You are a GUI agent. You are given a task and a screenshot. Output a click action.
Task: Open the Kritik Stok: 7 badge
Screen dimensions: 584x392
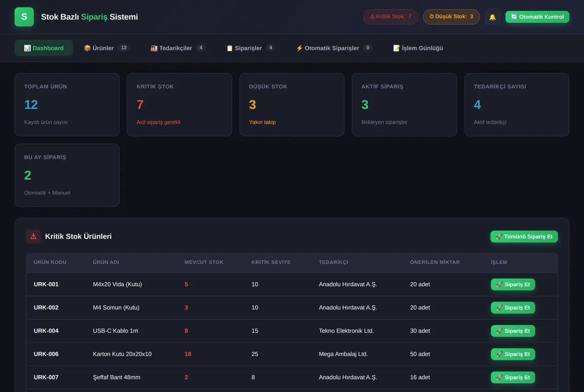(x=390, y=17)
